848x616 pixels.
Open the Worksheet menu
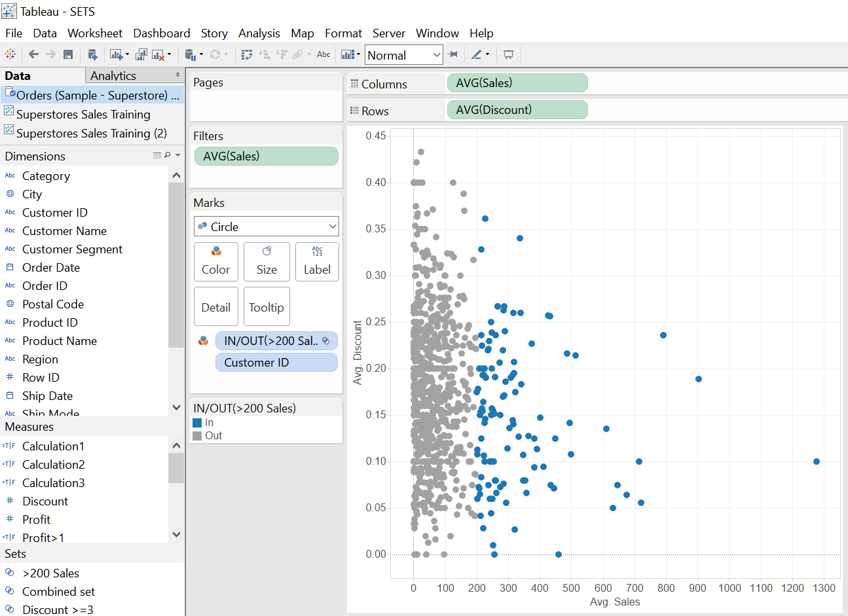pyautogui.click(x=95, y=33)
